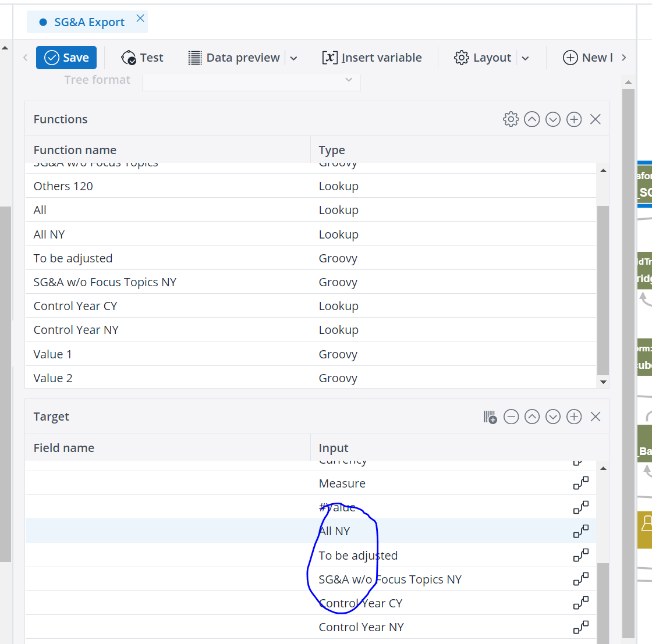Expand the Data preview dropdown arrow

click(x=294, y=58)
